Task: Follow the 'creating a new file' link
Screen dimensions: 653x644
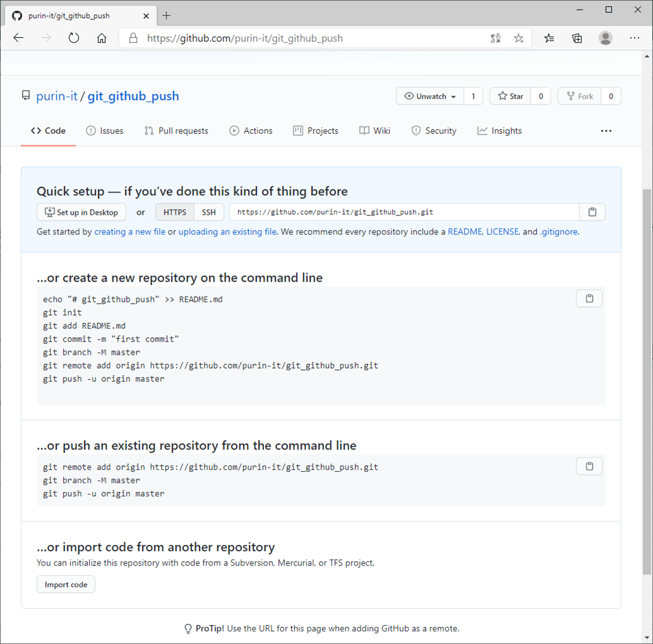Action: click(129, 232)
